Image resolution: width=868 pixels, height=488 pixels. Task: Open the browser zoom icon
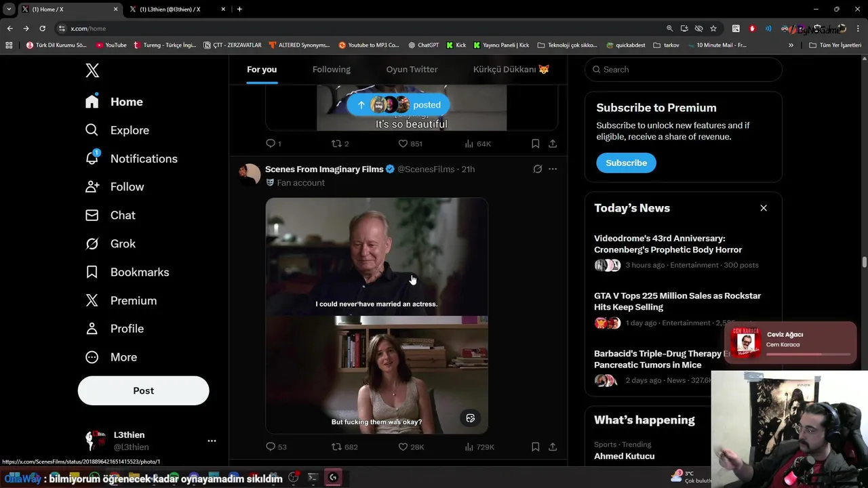(x=669, y=28)
